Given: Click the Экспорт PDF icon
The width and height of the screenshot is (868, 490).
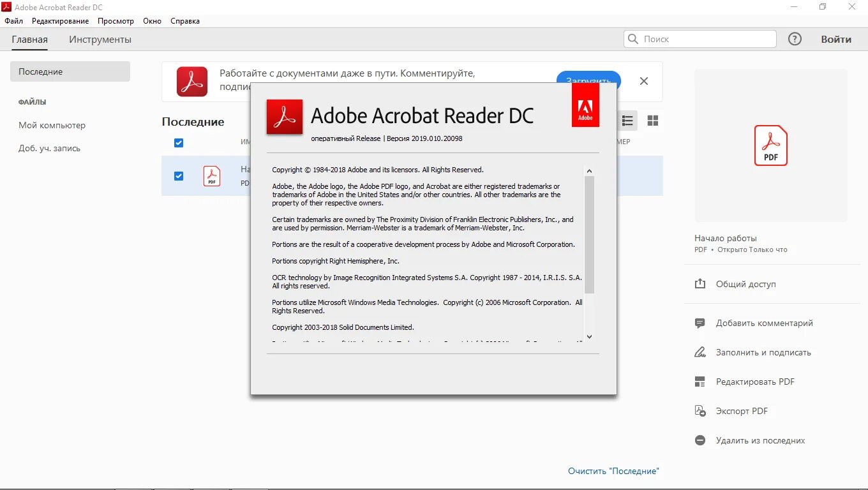Looking at the screenshot, I should (x=700, y=411).
